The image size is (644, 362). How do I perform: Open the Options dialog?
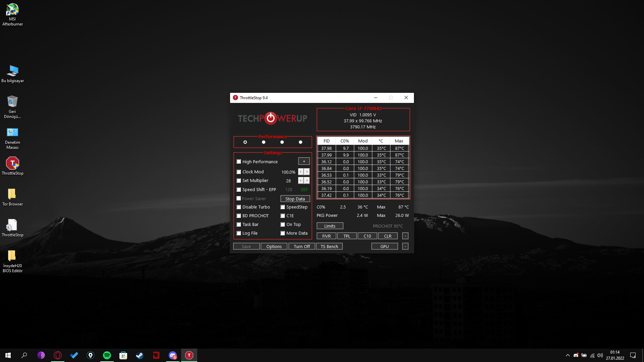point(274,246)
